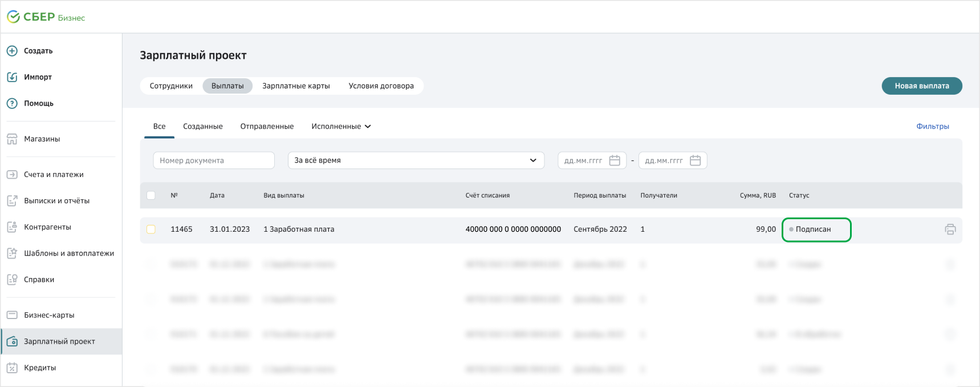The height and width of the screenshot is (387, 980).
Task: Select the Отправленные filter tab
Action: pos(267,127)
